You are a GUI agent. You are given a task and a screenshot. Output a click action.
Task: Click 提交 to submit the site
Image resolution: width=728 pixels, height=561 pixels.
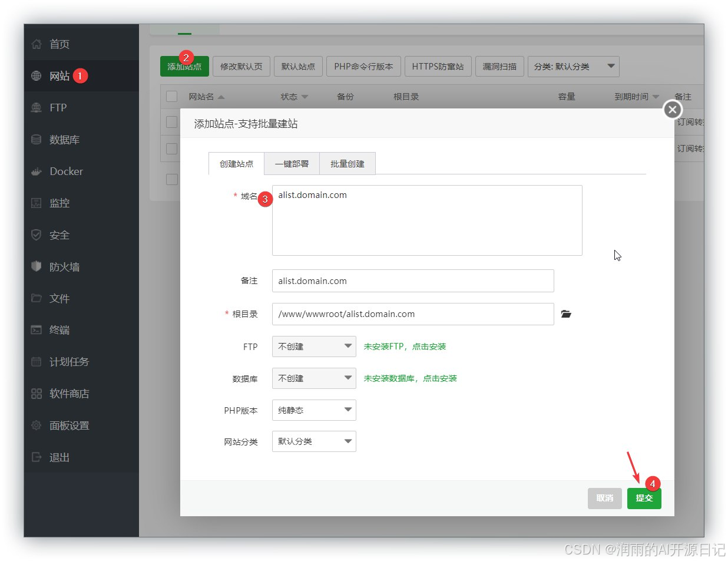[x=644, y=499]
